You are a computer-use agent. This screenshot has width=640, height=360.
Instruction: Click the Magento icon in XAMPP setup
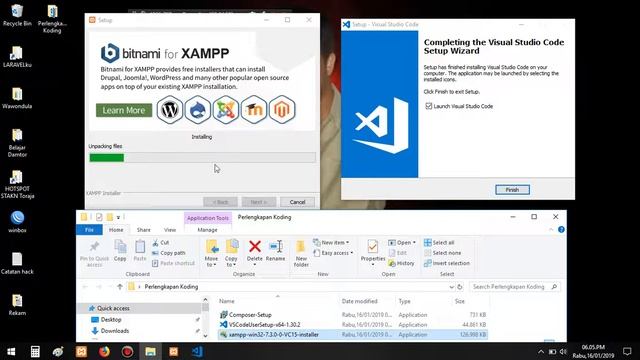282,109
